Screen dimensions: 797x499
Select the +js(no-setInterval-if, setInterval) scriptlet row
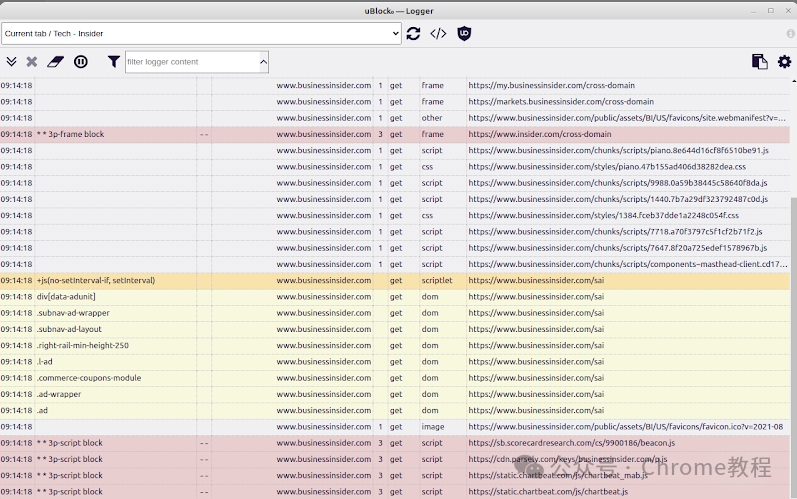(x=395, y=280)
